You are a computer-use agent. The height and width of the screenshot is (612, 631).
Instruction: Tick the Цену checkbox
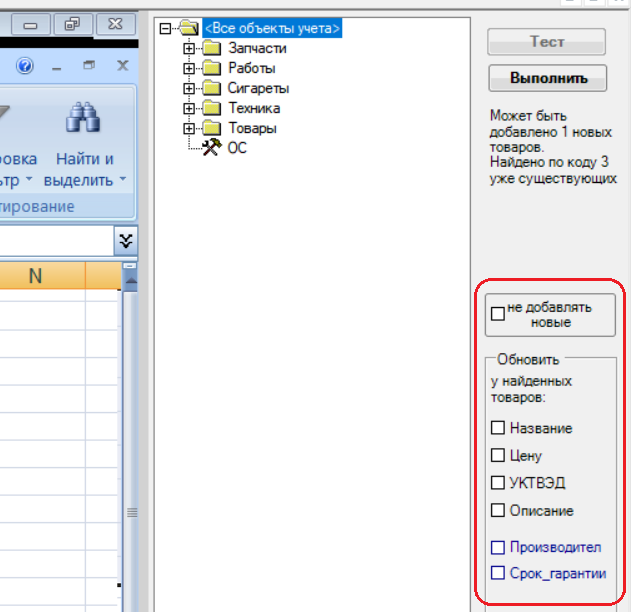pyautogui.click(x=498, y=455)
